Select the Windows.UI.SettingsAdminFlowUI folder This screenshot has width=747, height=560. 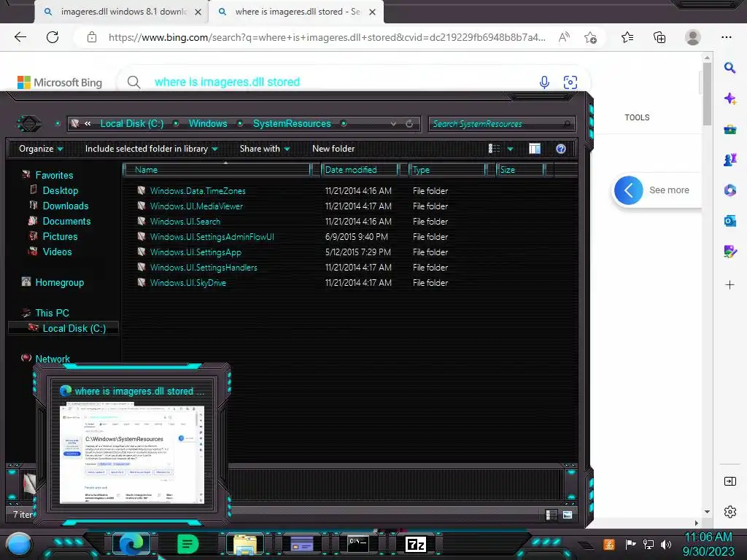click(212, 237)
